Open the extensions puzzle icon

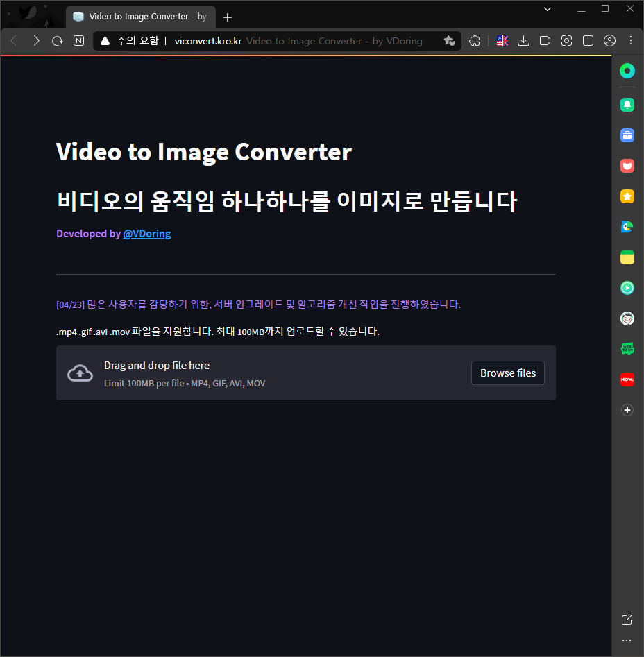tap(475, 41)
